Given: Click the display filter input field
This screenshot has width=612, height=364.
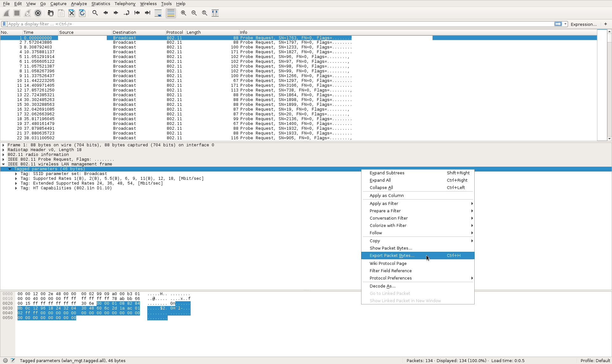Looking at the screenshot, I should coord(277,24).
